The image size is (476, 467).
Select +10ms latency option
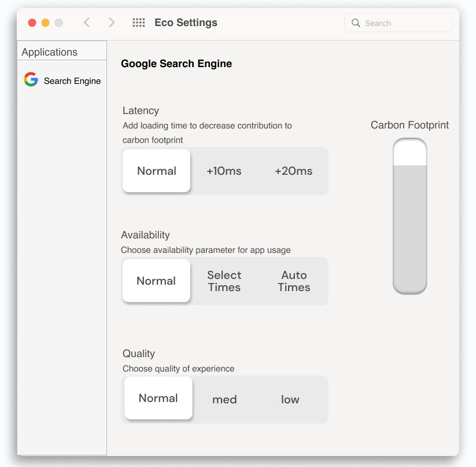[224, 171]
